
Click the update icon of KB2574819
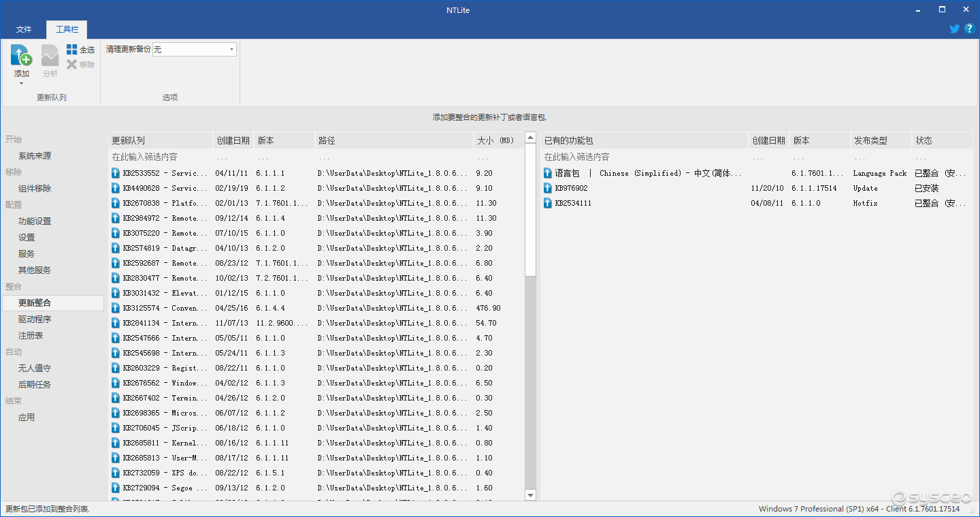116,248
